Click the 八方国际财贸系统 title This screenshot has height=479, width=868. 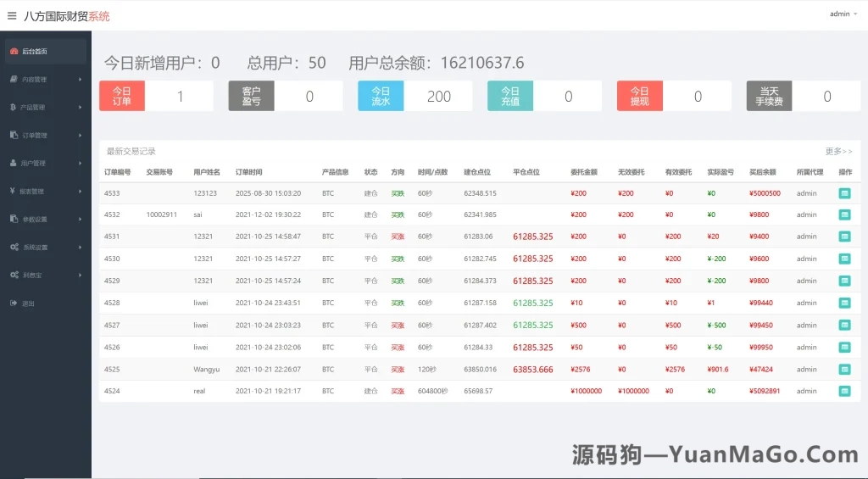point(66,16)
